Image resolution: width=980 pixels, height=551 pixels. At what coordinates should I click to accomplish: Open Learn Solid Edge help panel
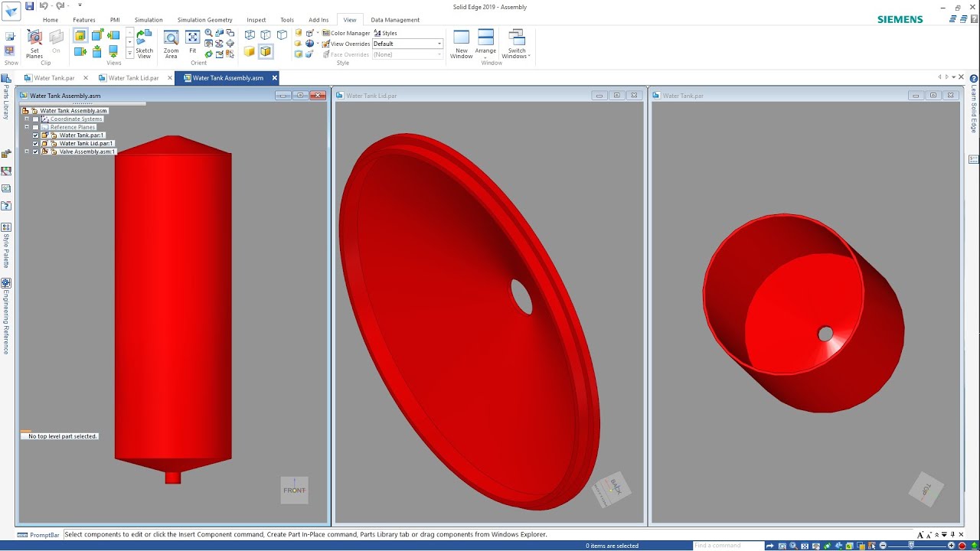[974, 103]
